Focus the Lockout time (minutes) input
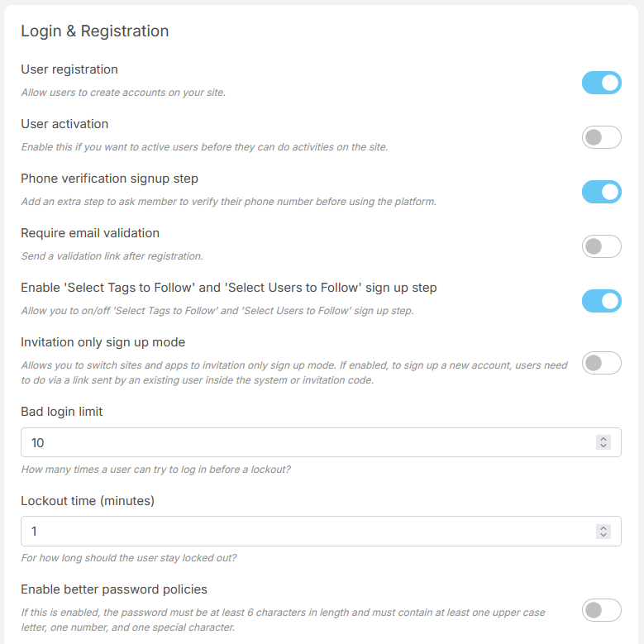Viewport: 644px width, 644px height. click(306, 531)
